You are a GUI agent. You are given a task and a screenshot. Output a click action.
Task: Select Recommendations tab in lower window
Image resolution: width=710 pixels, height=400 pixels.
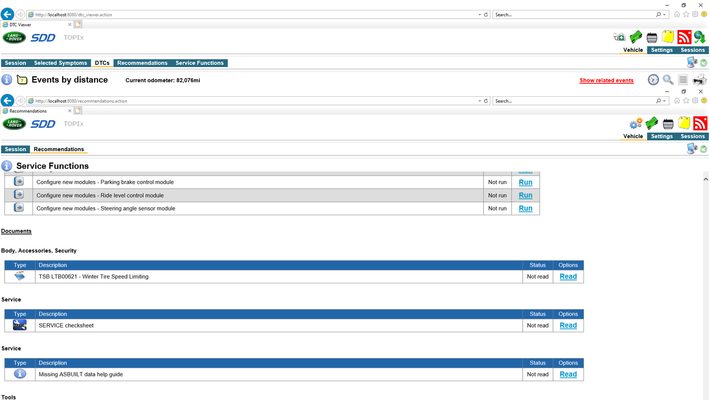click(x=59, y=149)
